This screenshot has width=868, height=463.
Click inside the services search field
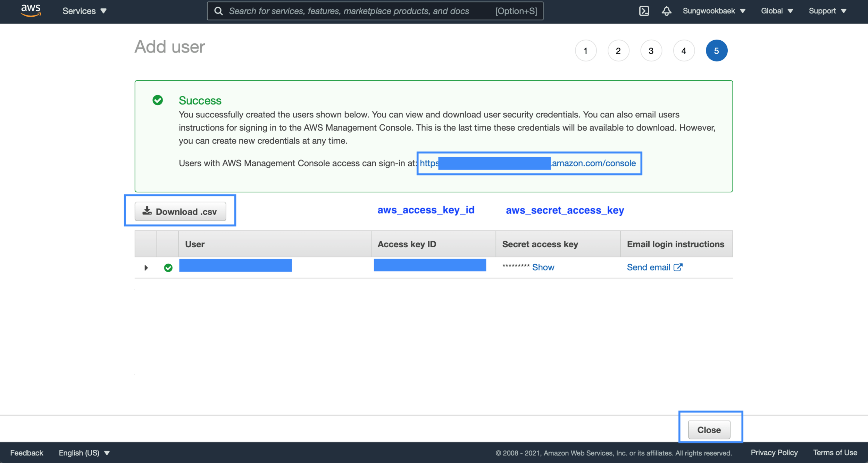(x=347, y=11)
